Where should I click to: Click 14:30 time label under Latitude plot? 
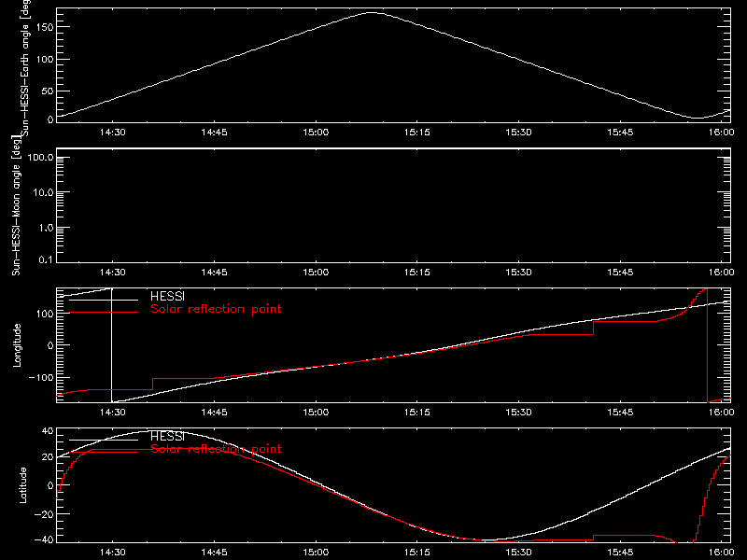[113, 552]
